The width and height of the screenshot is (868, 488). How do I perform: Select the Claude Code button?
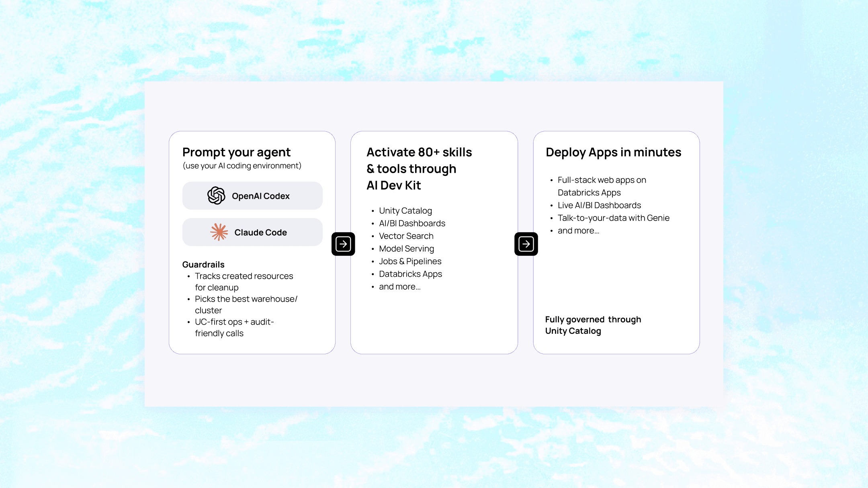252,232
